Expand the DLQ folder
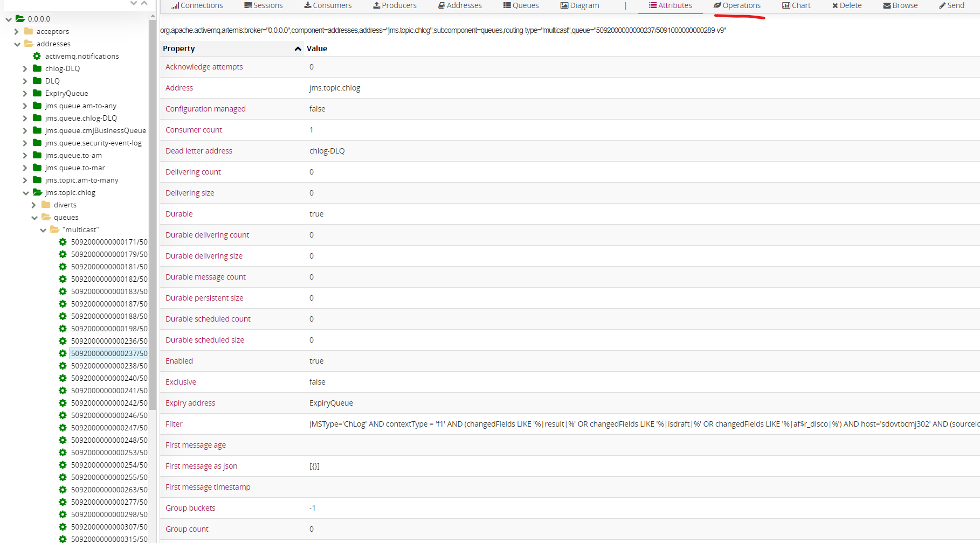Viewport: 980px width, 543px height. tap(25, 81)
